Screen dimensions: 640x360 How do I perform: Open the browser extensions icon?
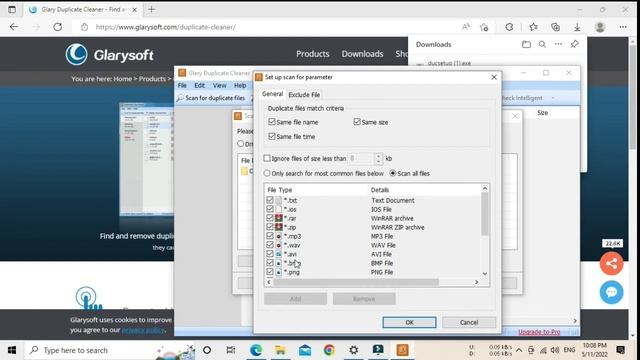click(509, 27)
